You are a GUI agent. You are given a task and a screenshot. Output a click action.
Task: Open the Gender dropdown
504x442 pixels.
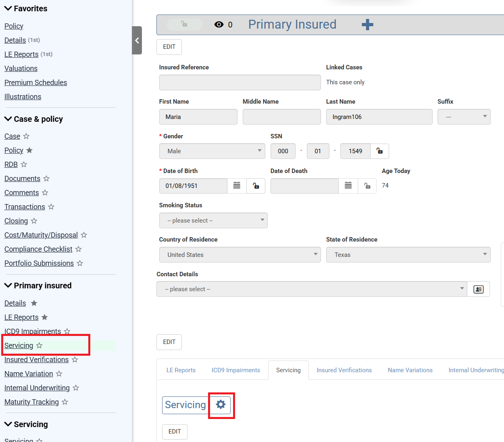(x=212, y=151)
